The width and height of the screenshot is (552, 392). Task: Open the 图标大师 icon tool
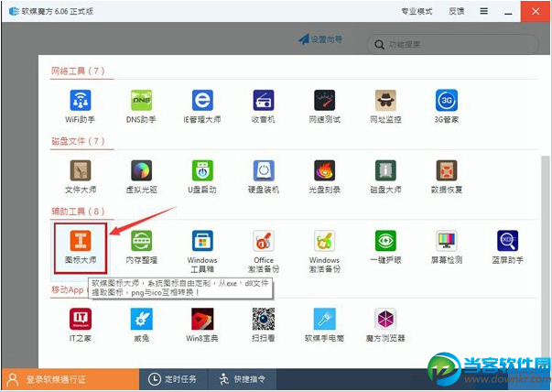point(81,248)
